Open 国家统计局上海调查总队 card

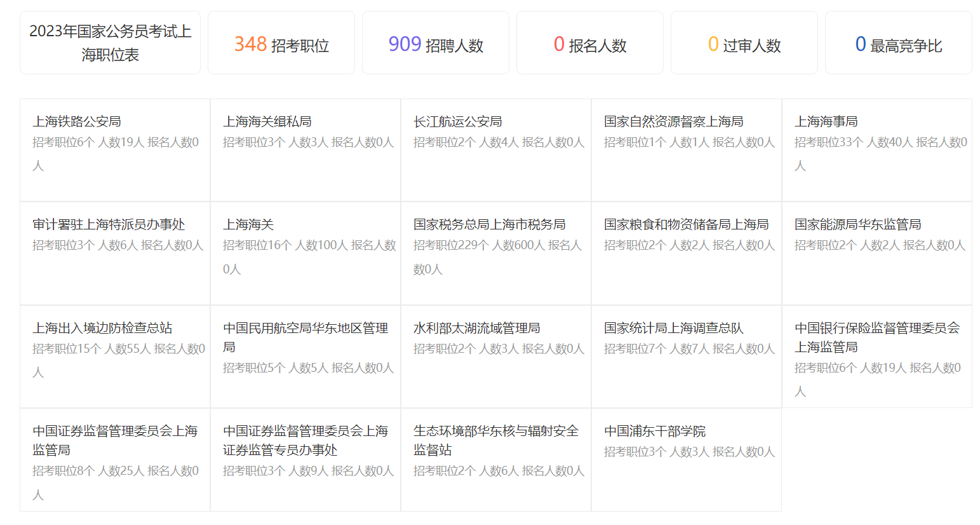coord(687,357)
